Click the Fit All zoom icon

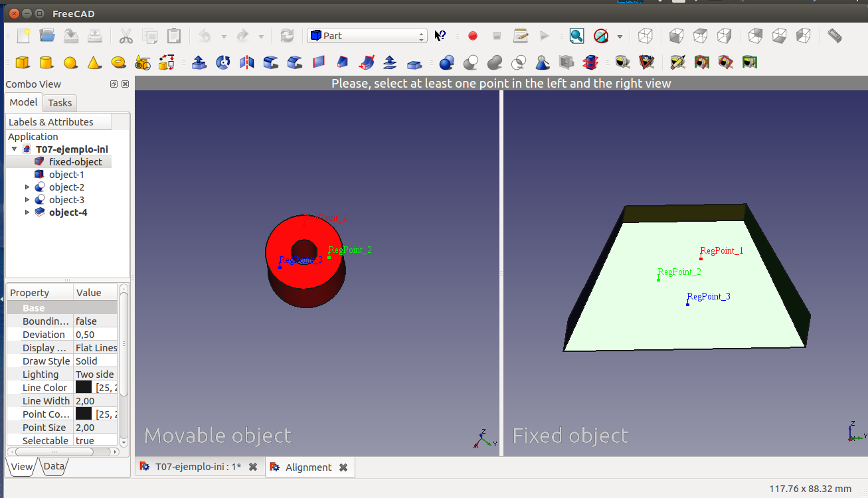point(576,36)
